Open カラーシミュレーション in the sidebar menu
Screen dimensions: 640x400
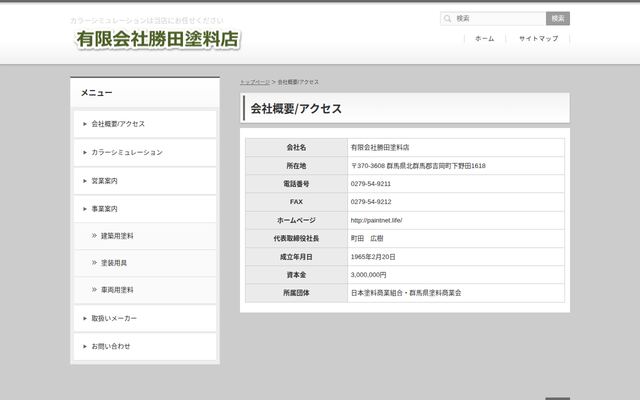pyautogui.click(x=145, y=152)
